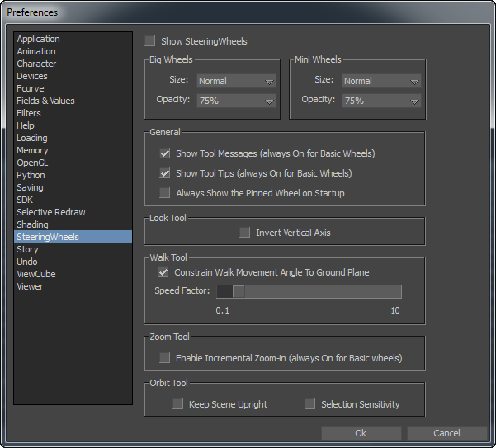This screenshot has height=448, width=496.
Task: Toggle Invert Vertical Axis checkbox
Action: pyautogui.click(x=244, y=233)
